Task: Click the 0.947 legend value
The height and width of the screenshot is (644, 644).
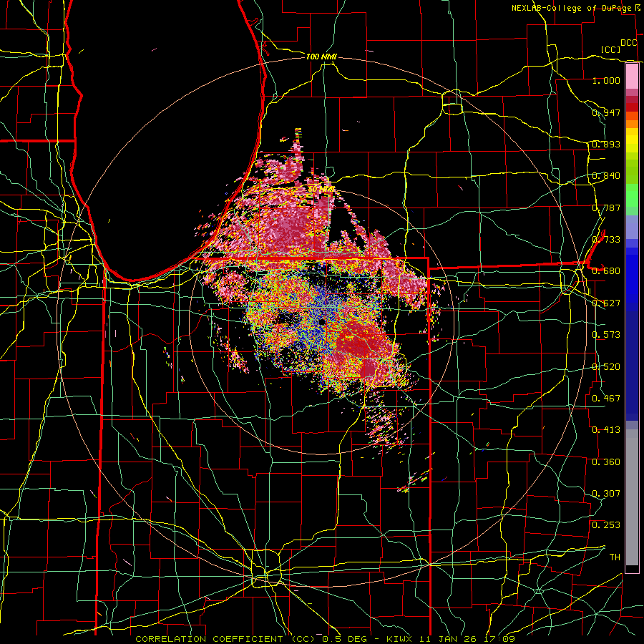Action: click(606, 112)
